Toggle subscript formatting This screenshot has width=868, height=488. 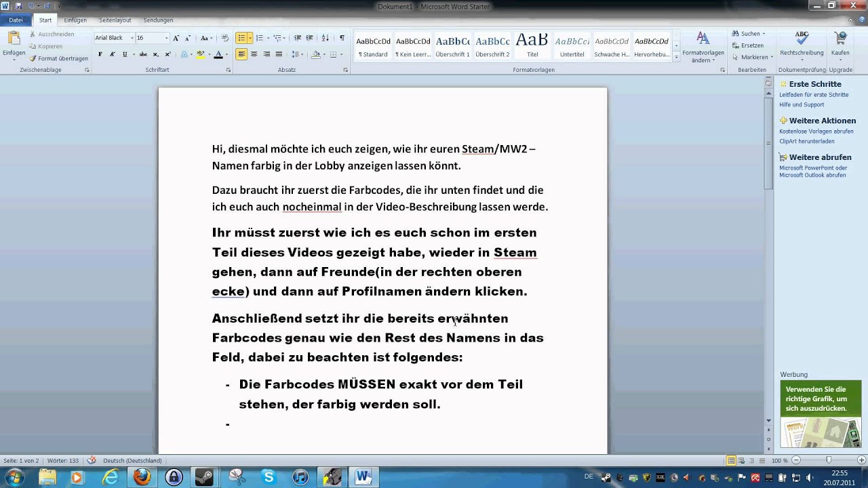(155, 54)
